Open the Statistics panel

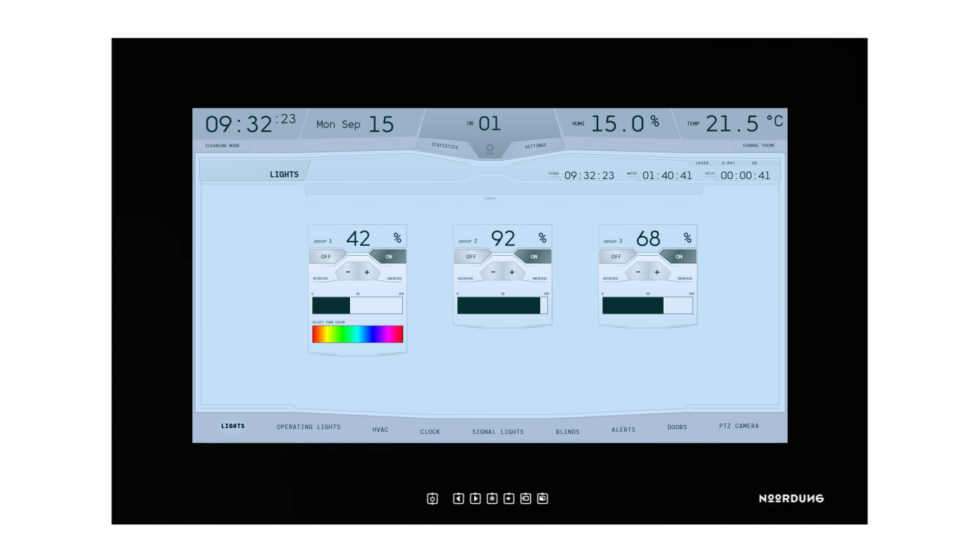coord(445,146)
